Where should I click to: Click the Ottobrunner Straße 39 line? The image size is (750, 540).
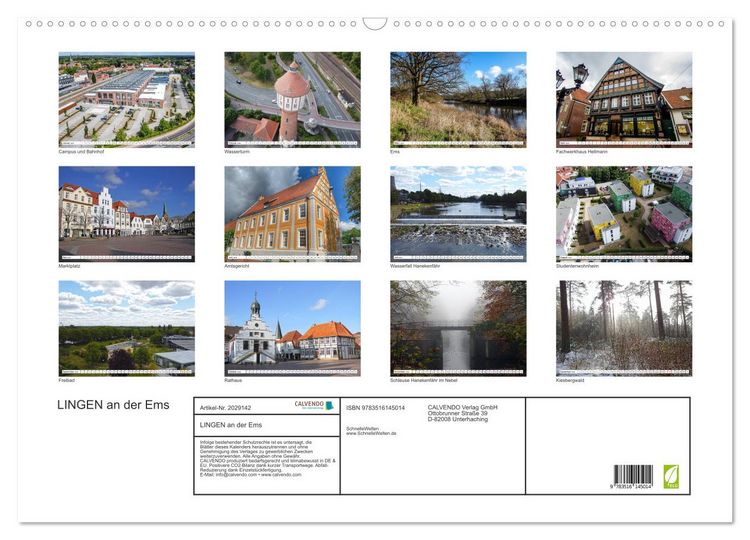pos(458,413)
